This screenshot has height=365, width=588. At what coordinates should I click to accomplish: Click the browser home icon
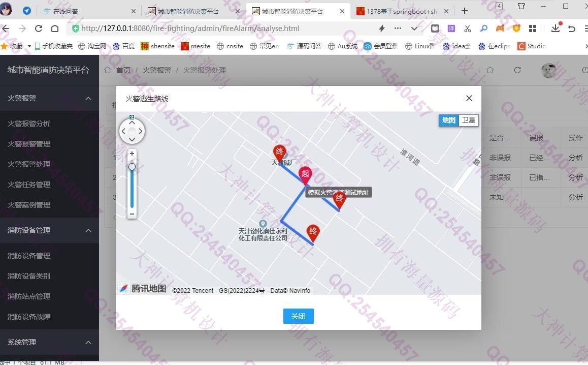[55, 28]
